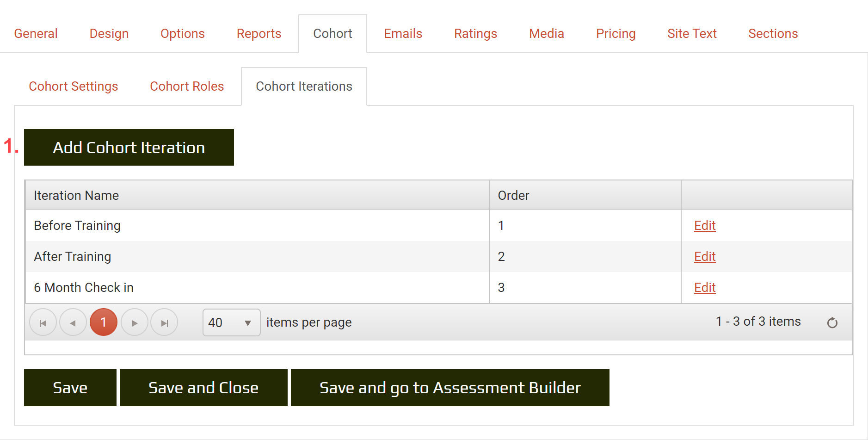Screen dimensions: 868x440
Task: Click Save and Close
Action: (203, 388)
